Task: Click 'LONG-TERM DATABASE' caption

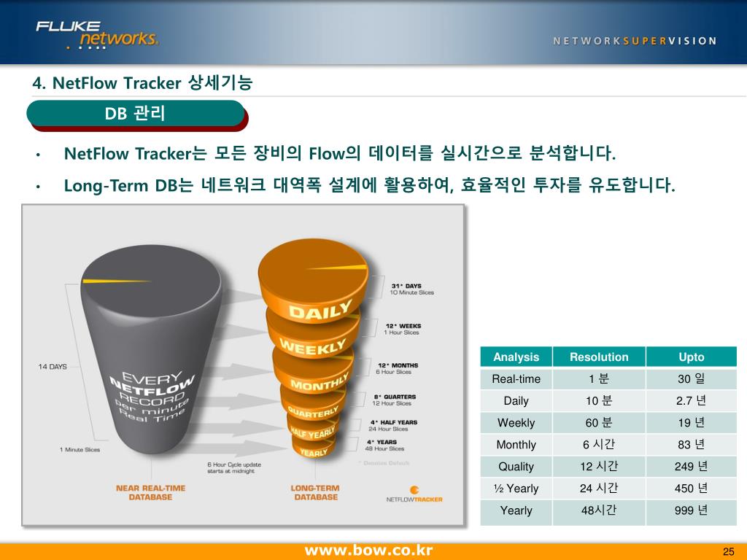Action: pos(315,492)
